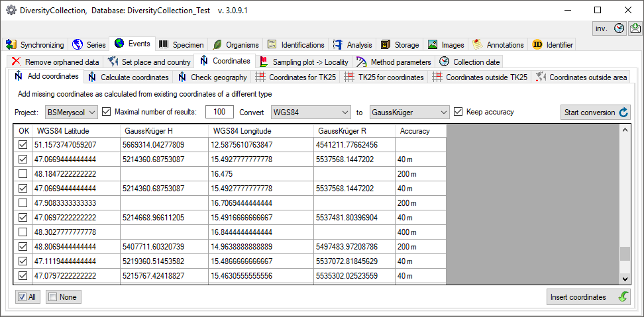
Task: Click the Images tab picture icon
Action: [x=433, y=45]
